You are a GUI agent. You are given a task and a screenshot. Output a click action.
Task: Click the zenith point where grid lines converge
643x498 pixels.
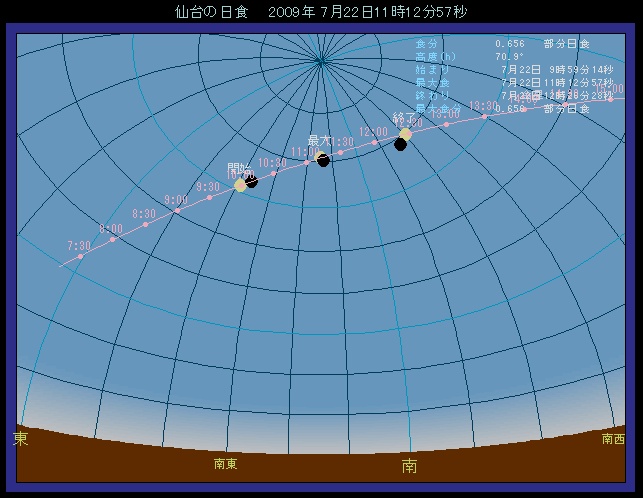320,60
